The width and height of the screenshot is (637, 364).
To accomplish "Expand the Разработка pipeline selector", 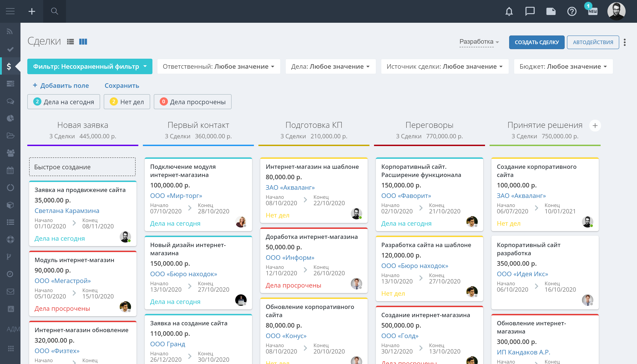I will [479, 42].
